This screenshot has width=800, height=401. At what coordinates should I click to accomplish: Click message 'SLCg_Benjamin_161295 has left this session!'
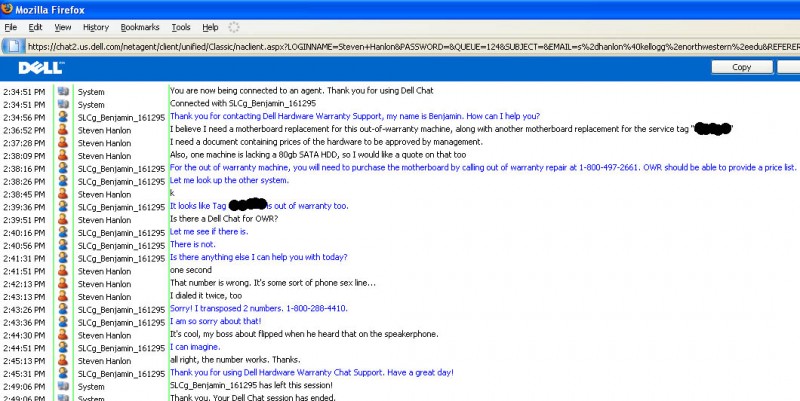coord(251,385)
